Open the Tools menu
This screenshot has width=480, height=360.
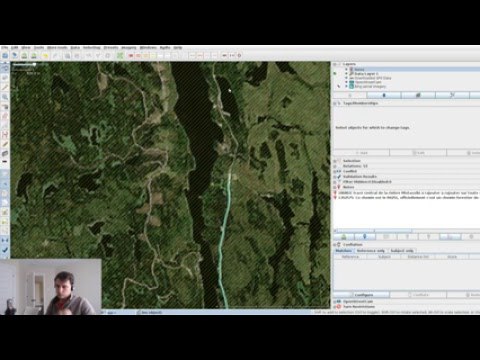click(x=39, y=48)
